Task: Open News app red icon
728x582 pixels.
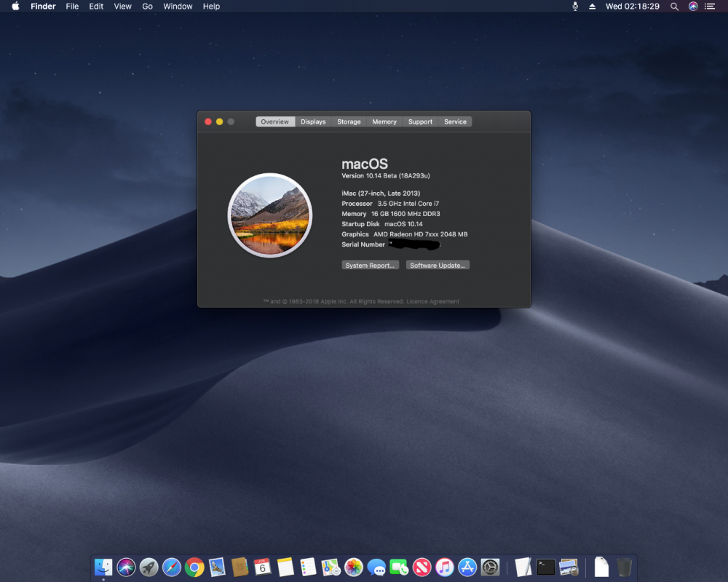Action: pos(422,567)
